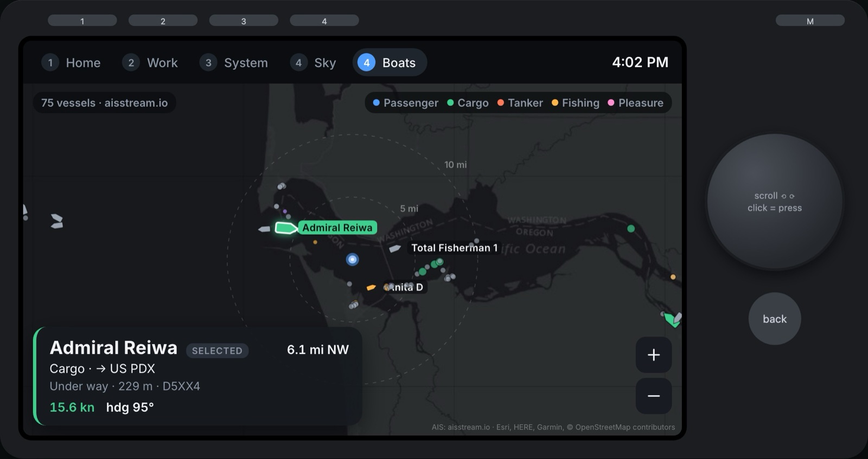Click the Tanker legend entry
This screenshot has height=459, width=868.
click(520, 103)
